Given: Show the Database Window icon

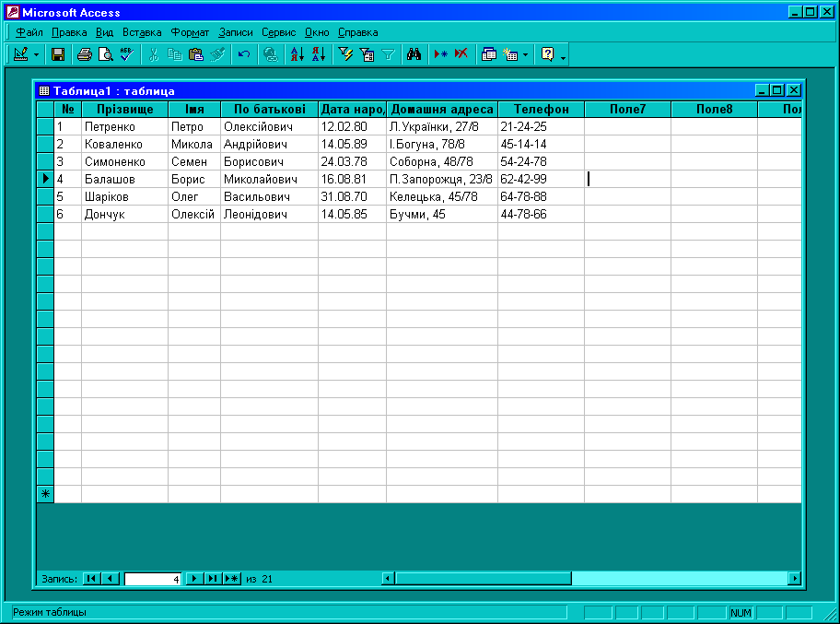Looking at the screenshot, I should click(488, 54).
